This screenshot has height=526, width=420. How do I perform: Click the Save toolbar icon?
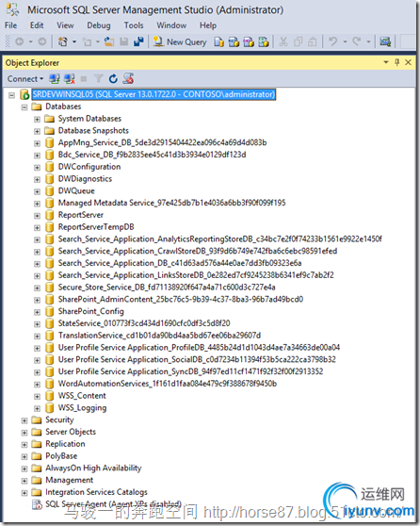pos(124,41)
